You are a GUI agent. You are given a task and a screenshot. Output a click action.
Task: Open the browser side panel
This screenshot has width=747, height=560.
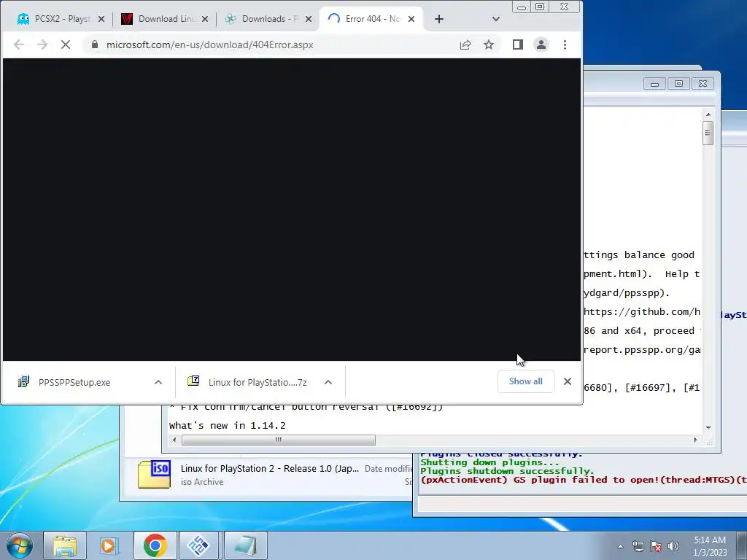(517, 44)
